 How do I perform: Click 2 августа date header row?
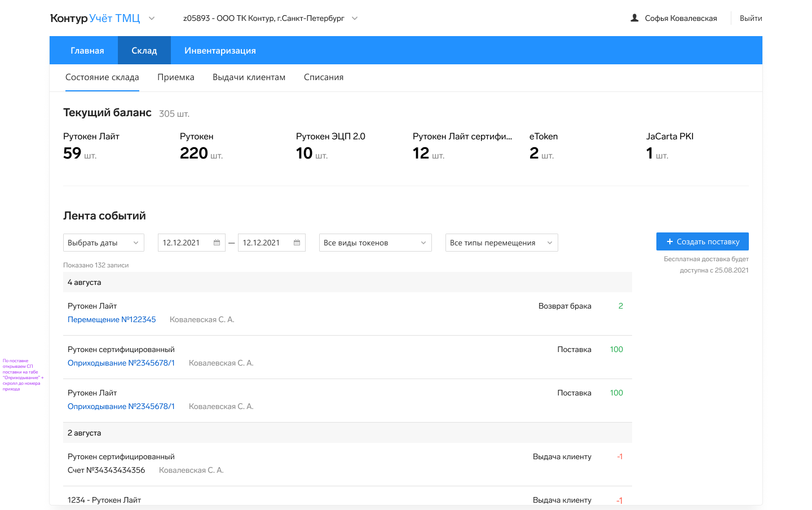pyautogui.click(x=347, y=433)
